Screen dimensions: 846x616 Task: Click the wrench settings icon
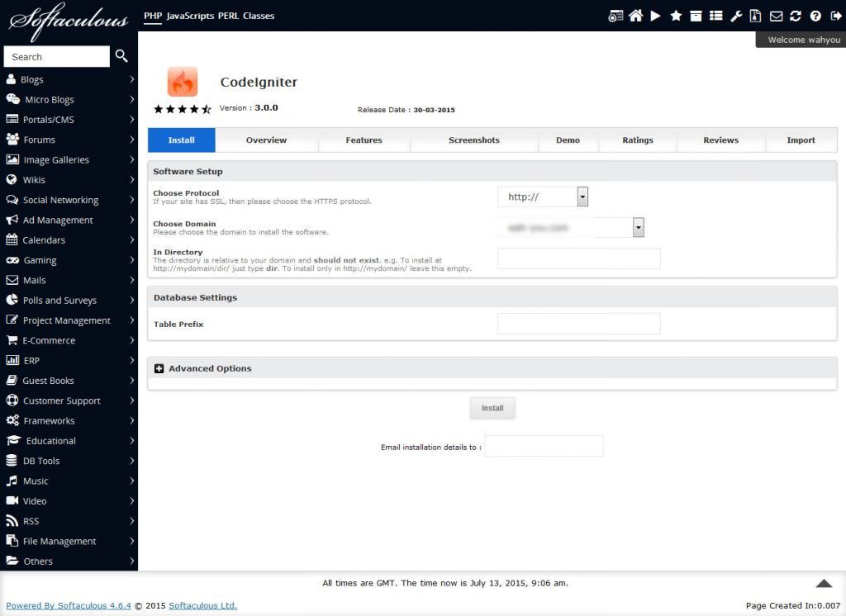[x=737, y=16]
